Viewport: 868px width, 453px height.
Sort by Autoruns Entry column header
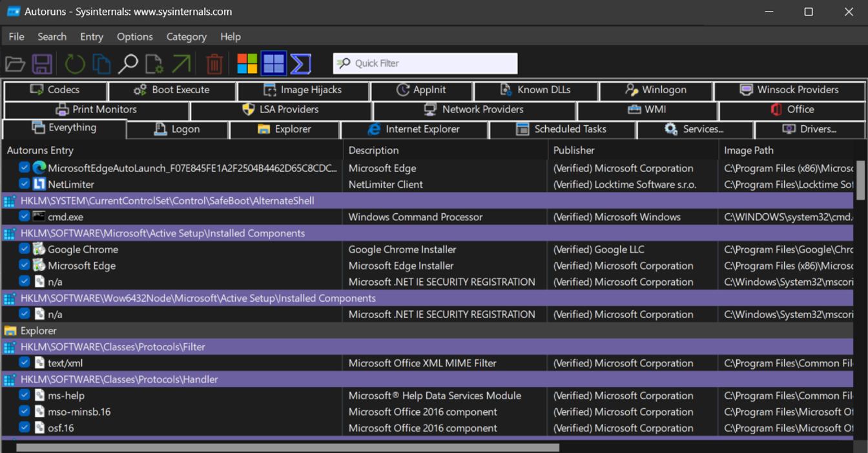click(x=172, y=150)
